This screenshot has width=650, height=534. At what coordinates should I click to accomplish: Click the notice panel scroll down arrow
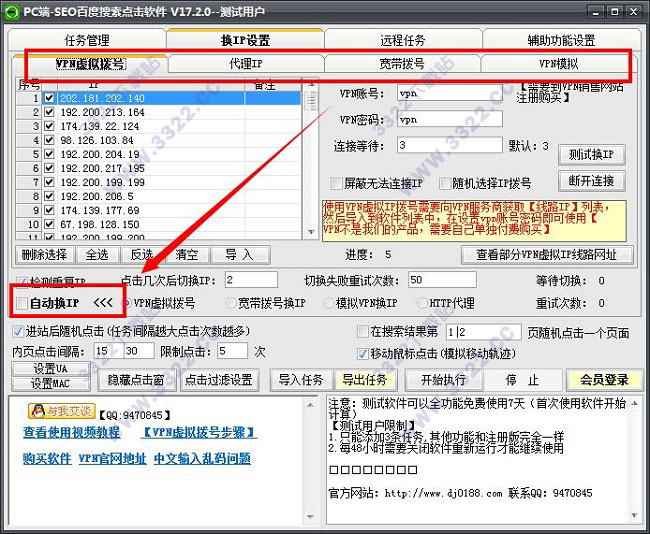635,516
